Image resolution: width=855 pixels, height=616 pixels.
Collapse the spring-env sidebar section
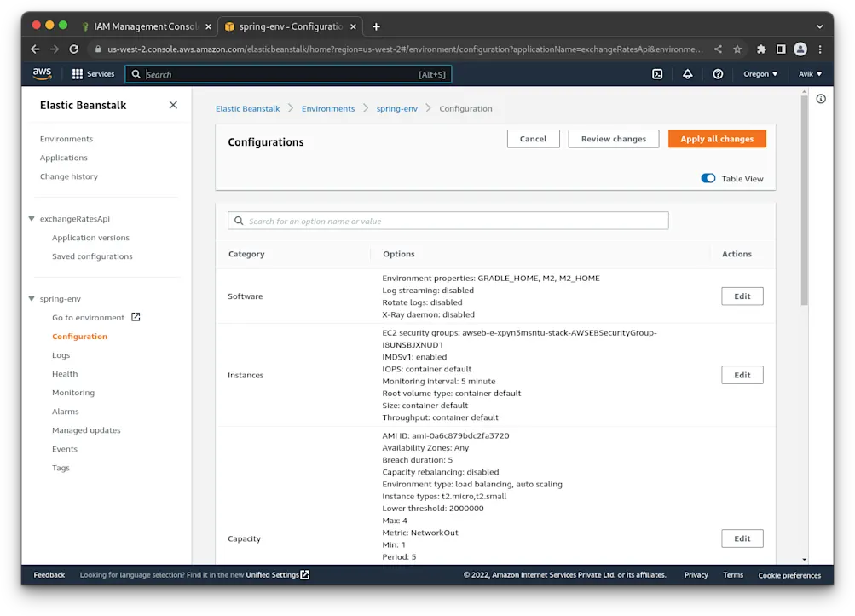tap(29, 298)
